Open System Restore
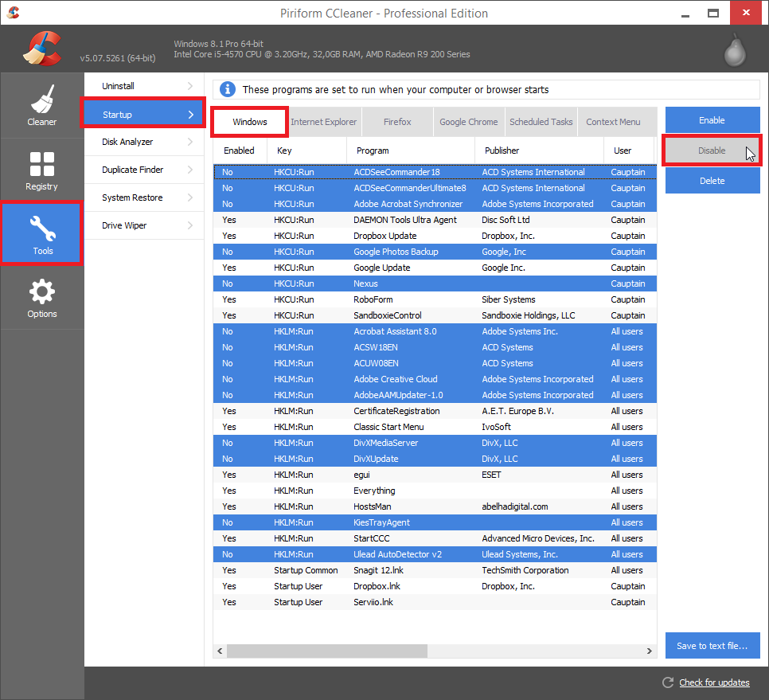The width and height of the screenshot is (769, 700). 144,197
